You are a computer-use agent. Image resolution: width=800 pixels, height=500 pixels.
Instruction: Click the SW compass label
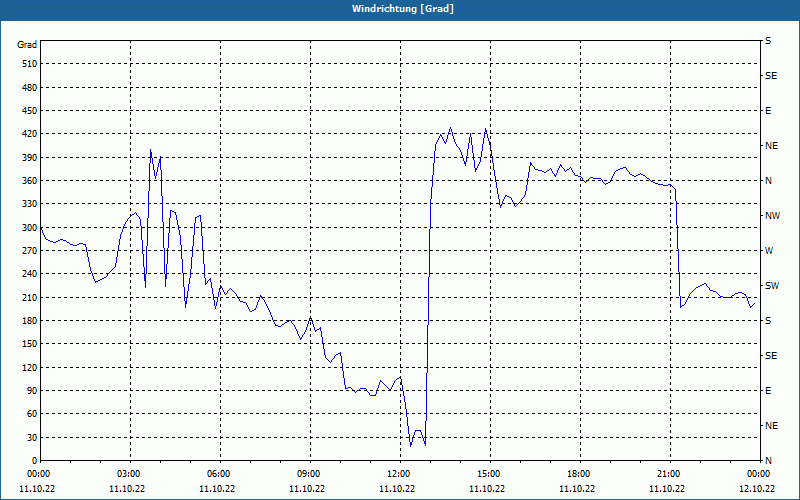(772, 286)
